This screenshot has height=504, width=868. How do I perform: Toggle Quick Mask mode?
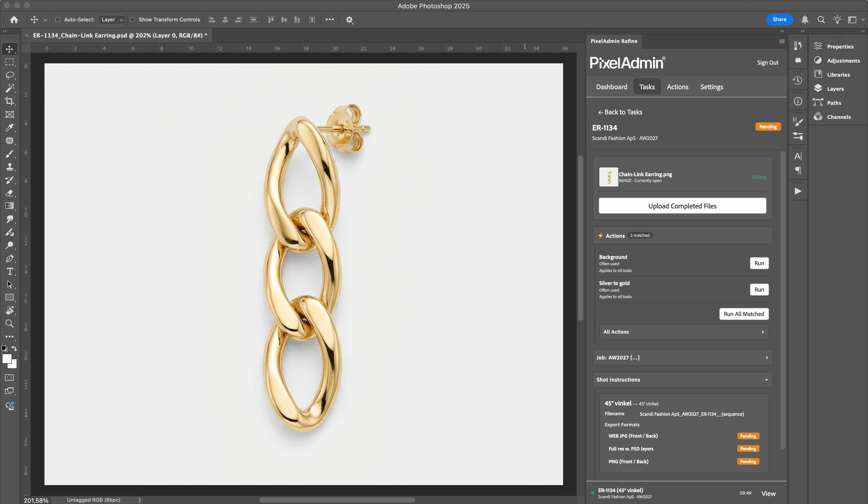tap(9, 378)
